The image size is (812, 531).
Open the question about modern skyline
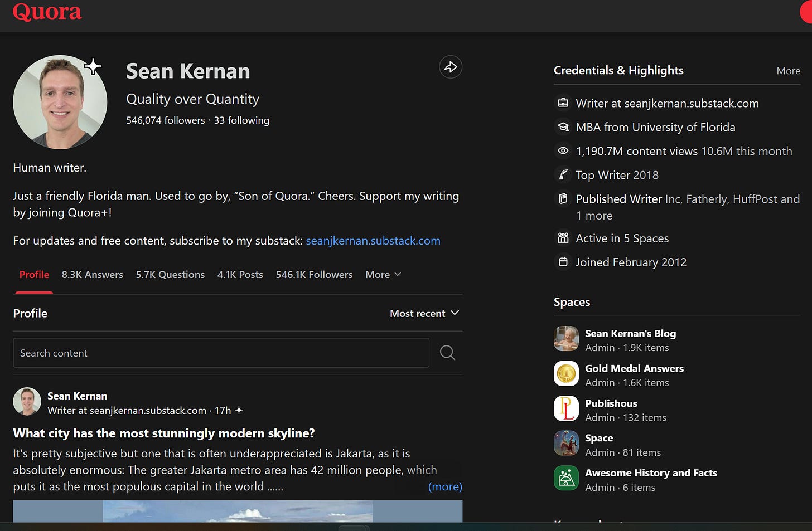pyautogui.click(x=164, y=433)
